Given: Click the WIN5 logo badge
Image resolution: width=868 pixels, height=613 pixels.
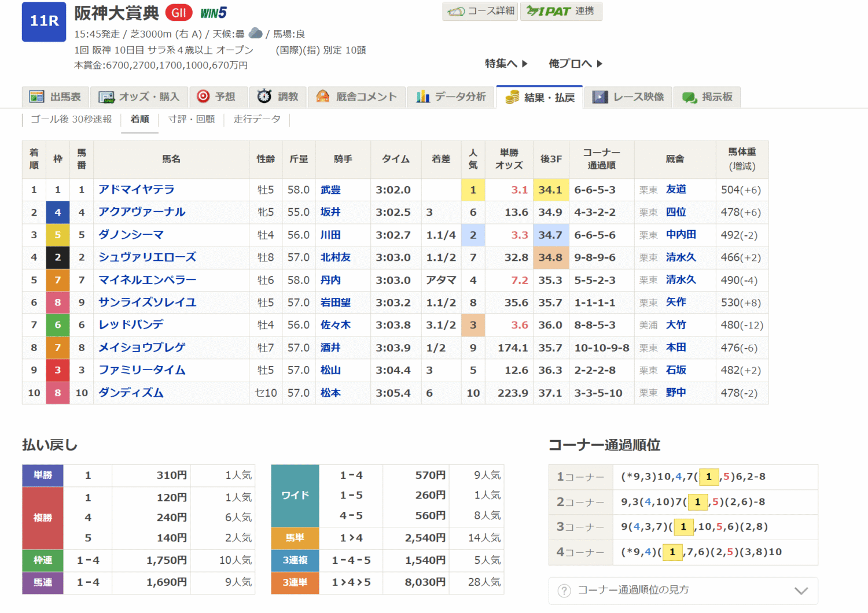Looking at the screenshot, I should tap(214, 13).
